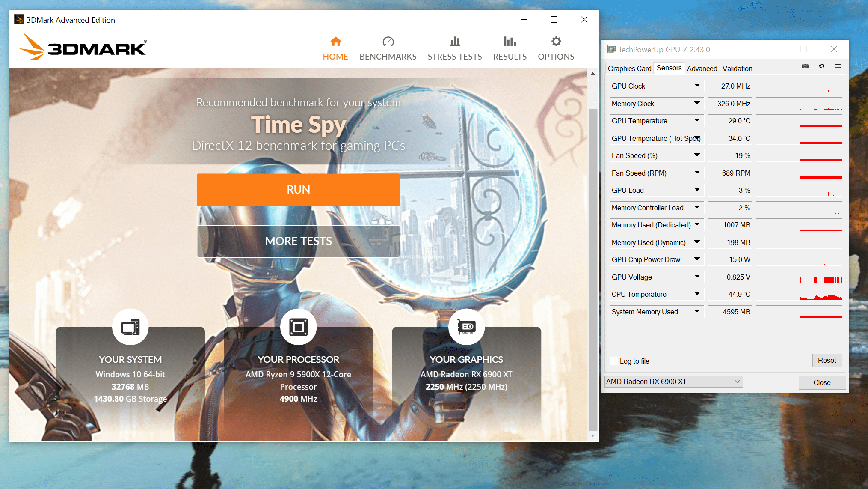
Task: Click the Reset button in GPU-Z
Action: point(827,361)
